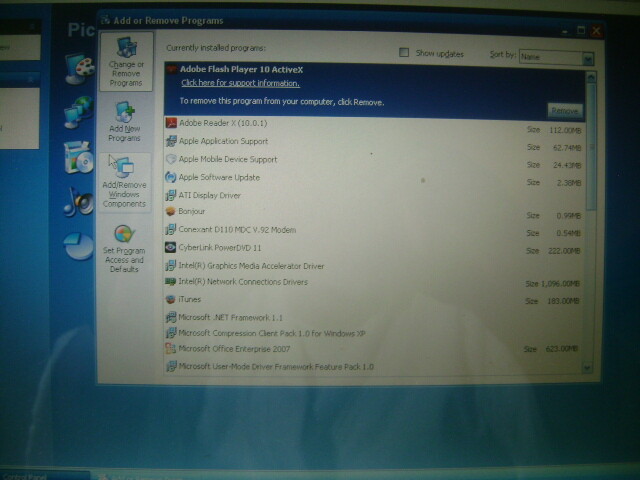Click the Apple Mobile Device Support icon
Image resolution: width=640 pixels, height=480 pixels.
pyautogui.click(x=171, y=159)
